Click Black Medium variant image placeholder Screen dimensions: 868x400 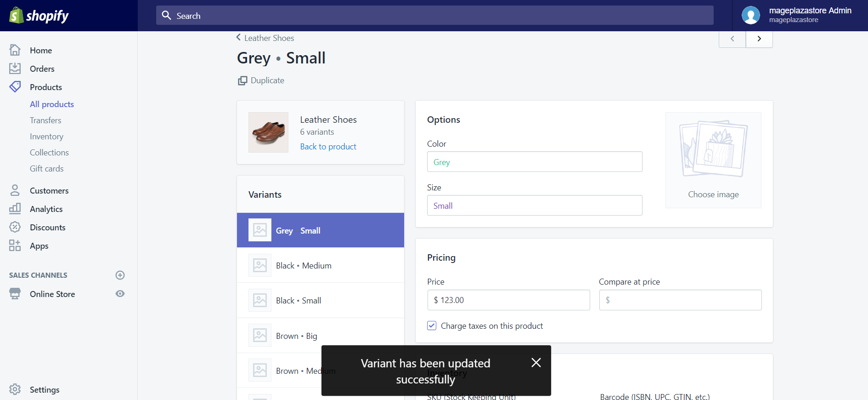pyautogui.click(x=260, y=265)
